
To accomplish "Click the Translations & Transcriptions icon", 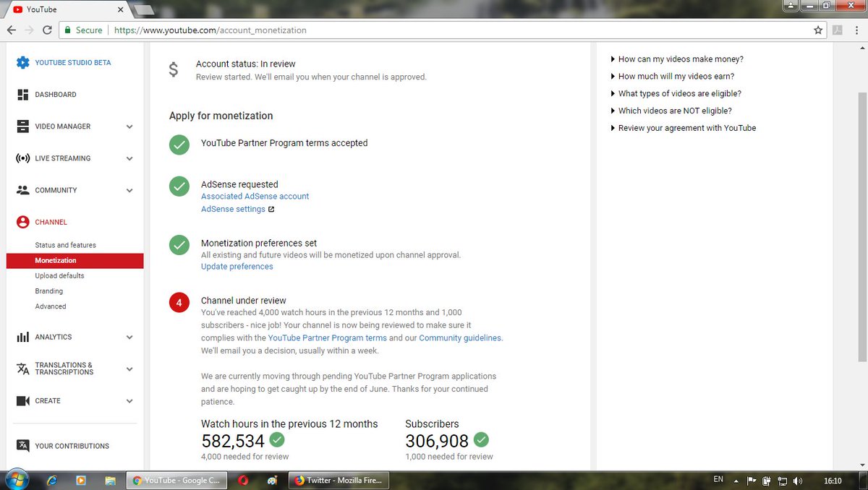I will click(22, 369).
